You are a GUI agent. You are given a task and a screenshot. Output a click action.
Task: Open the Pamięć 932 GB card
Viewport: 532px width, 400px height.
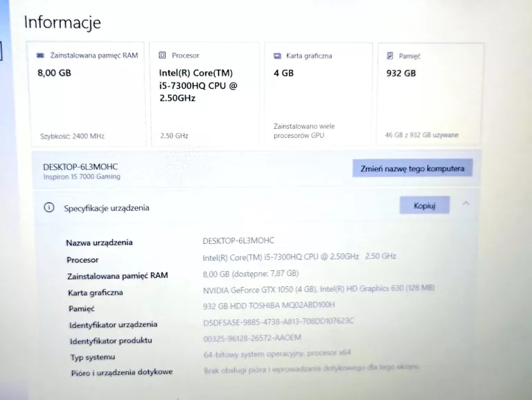[430, 94]
